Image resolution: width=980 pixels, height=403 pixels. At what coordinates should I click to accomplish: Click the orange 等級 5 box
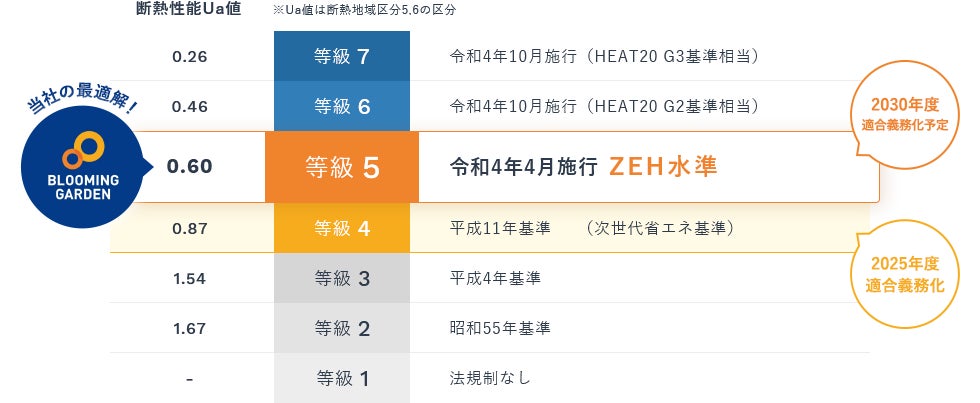pos(342,167)
